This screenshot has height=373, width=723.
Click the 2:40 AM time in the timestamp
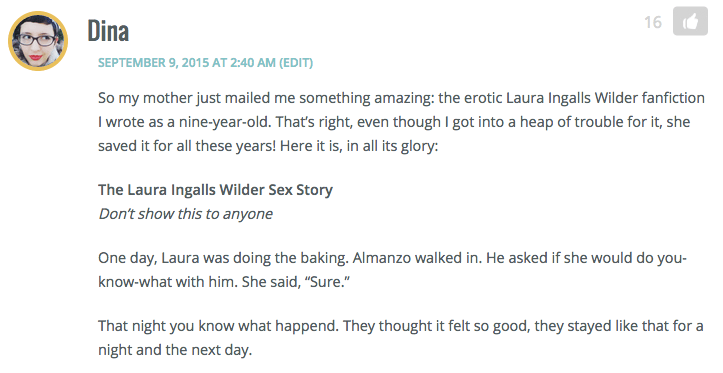tap(253, 63)
